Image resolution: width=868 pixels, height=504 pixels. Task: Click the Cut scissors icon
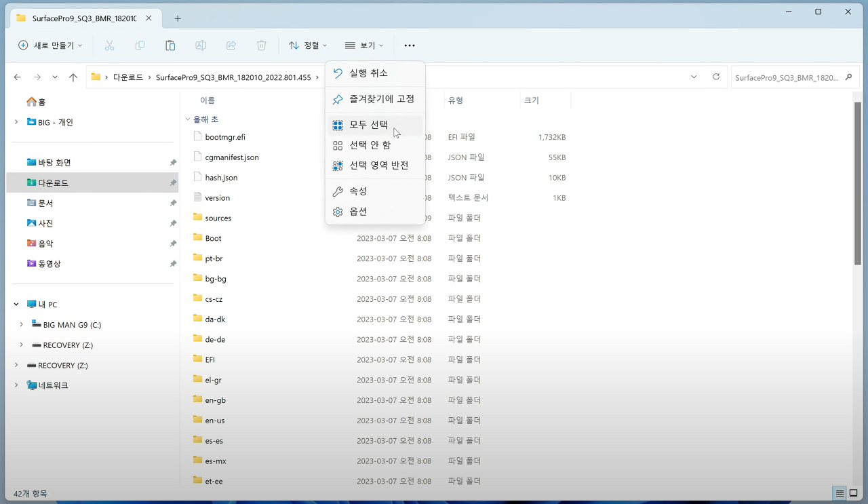click(x=109, y=45)
